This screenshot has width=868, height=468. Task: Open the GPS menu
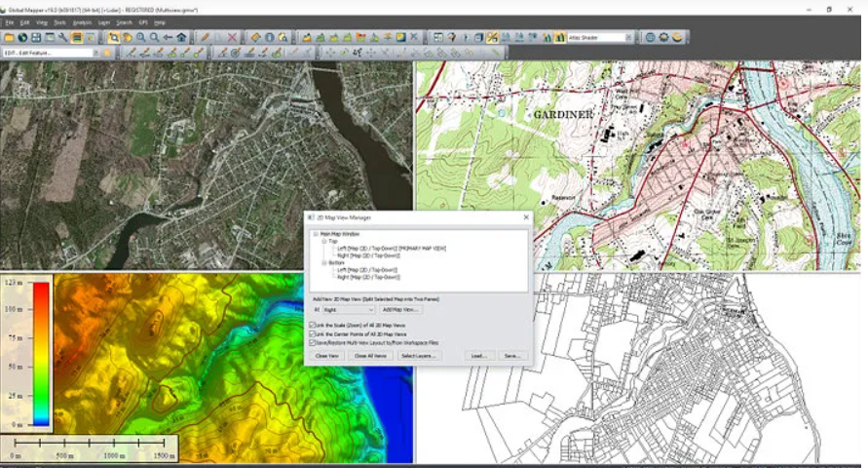[x=143, y=22]
